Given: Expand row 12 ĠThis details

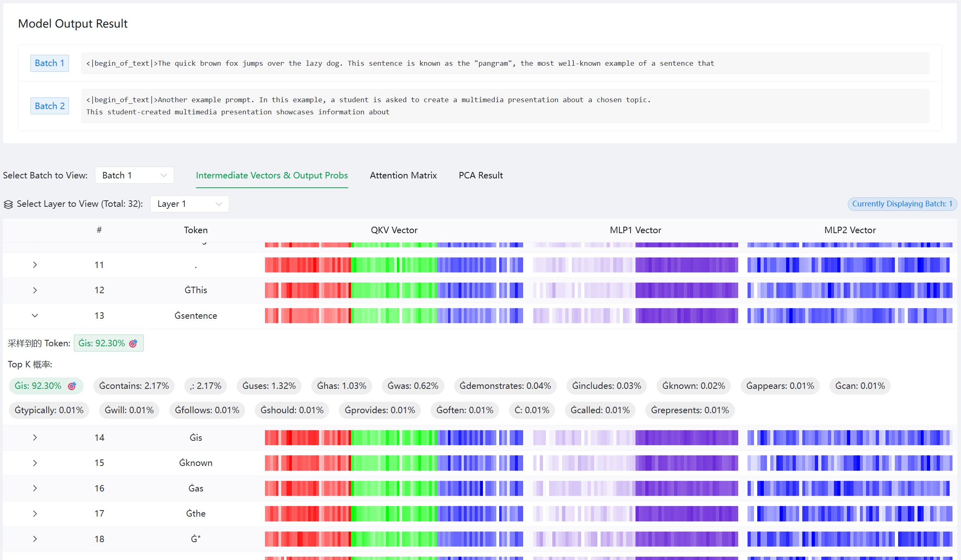Looking at the screenshot, I should coord(35,290).
